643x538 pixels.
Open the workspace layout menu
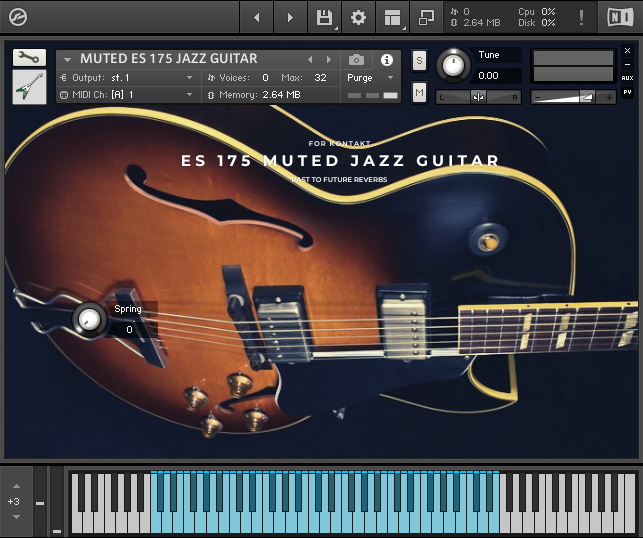(x=392, y=17)
